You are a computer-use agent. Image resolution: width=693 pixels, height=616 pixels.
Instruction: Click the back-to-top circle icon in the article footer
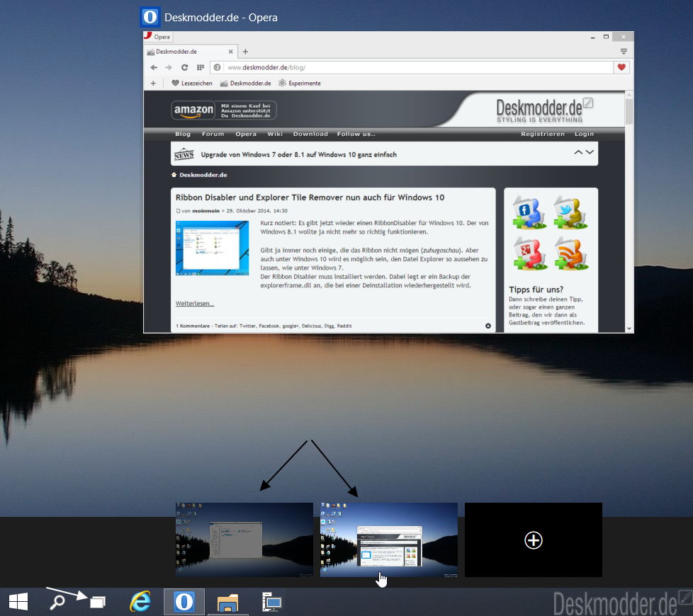[488, 326]
